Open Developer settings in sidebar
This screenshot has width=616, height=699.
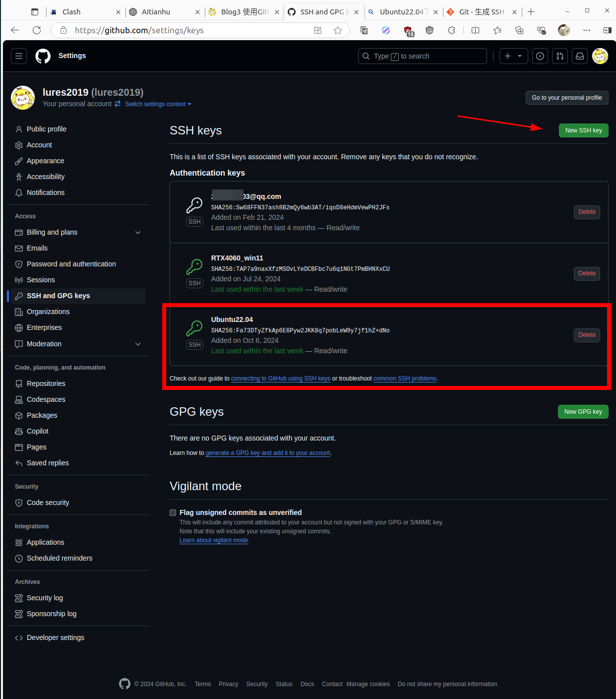(55, 637)
